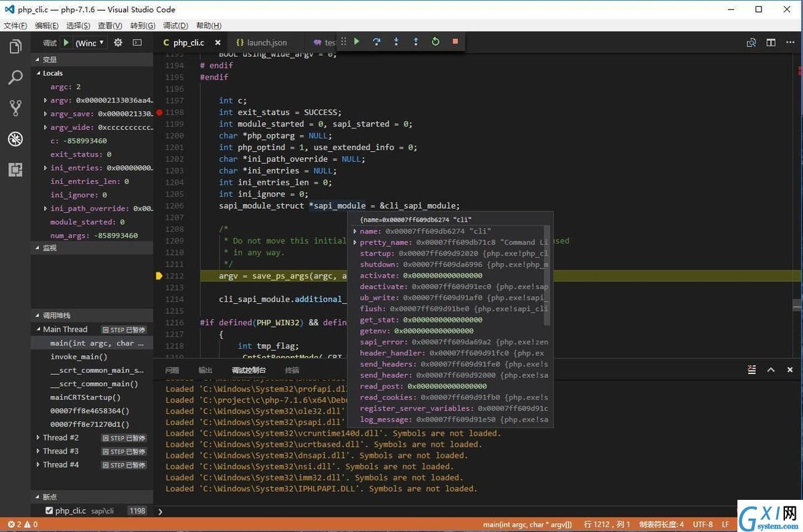Open launch.json via the debug gear icon
The image size is (803, 532).
pos(118,42)
